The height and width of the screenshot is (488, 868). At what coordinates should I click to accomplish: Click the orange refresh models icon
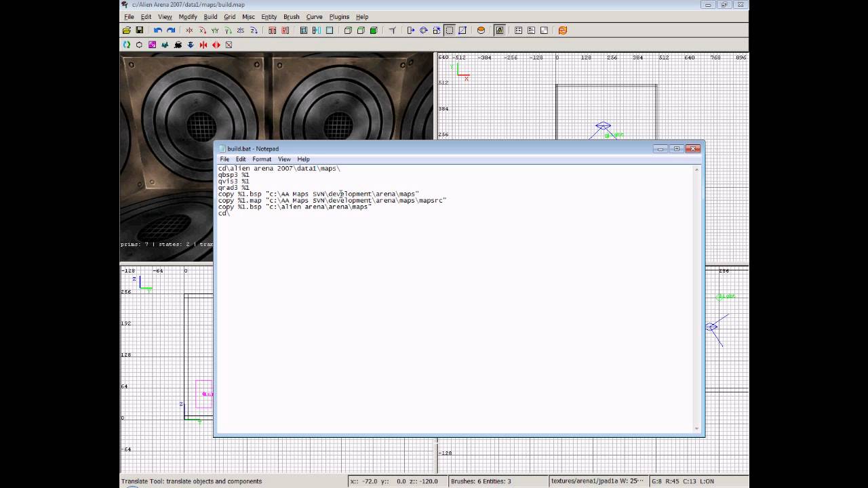click(562, 30)
